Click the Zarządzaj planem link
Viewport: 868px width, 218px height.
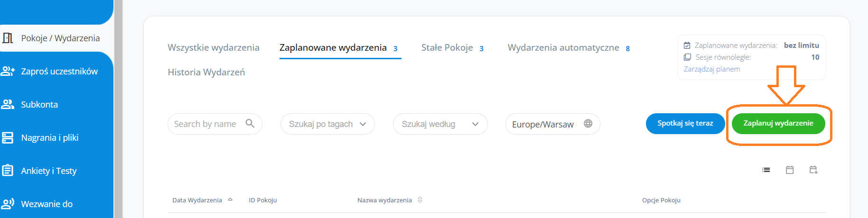711,69
